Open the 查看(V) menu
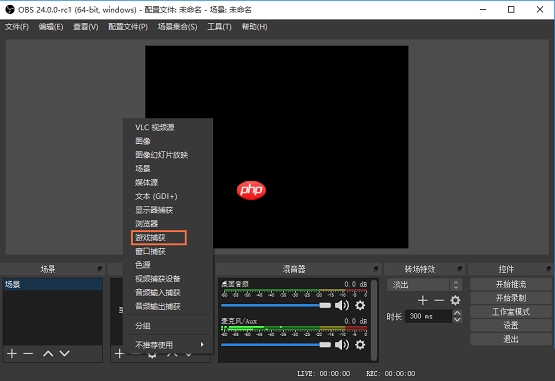Viewport: 555px width, 381px height. click(x=86, y=27)
